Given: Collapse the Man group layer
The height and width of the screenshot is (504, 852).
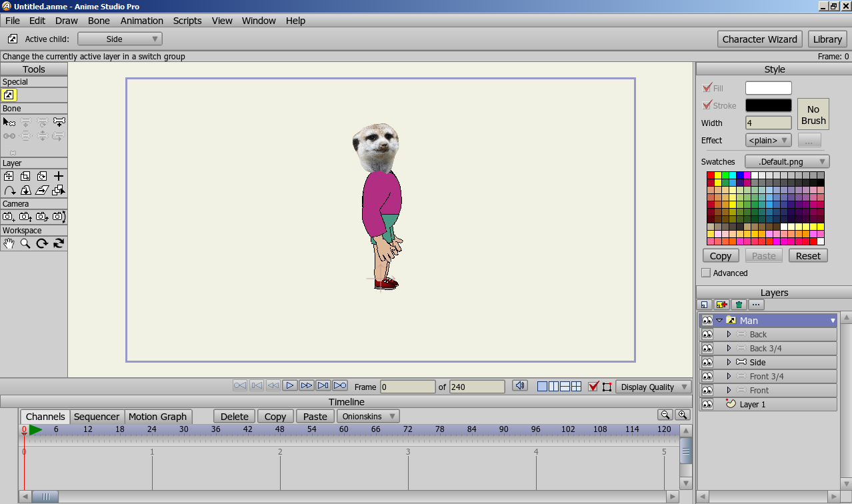Looking at the screenshot, I should click(719, 321).
